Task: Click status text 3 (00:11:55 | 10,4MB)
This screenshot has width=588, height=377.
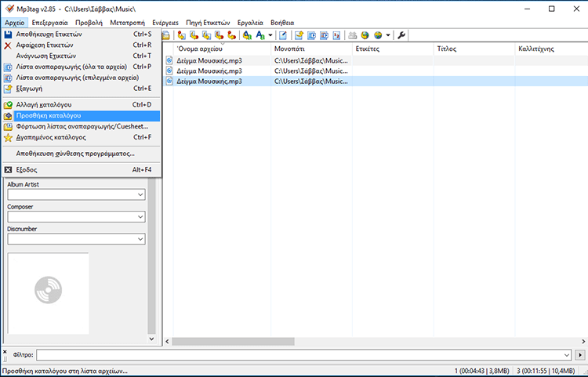Action: point(546,371)
